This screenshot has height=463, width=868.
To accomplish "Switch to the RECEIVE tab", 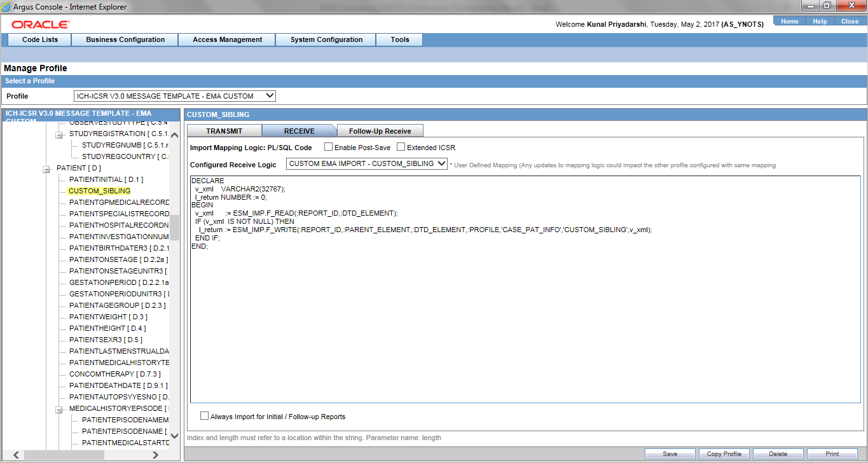I will coord(299,131).
